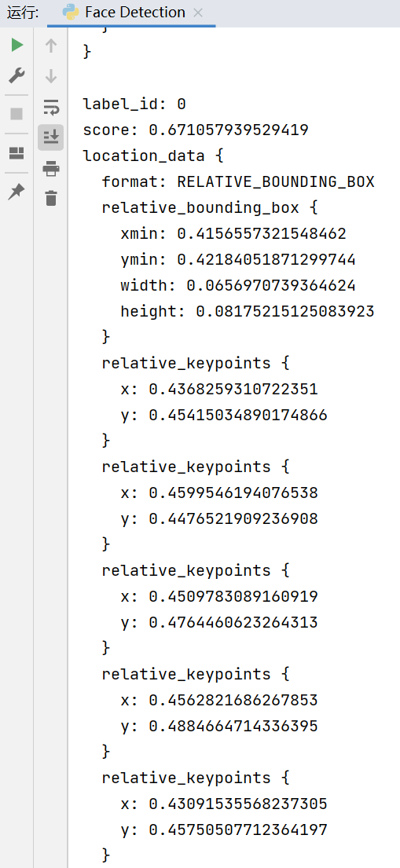Pin the run tab with pin icon
Screen dimensions: 400x868
click(17, 192)
